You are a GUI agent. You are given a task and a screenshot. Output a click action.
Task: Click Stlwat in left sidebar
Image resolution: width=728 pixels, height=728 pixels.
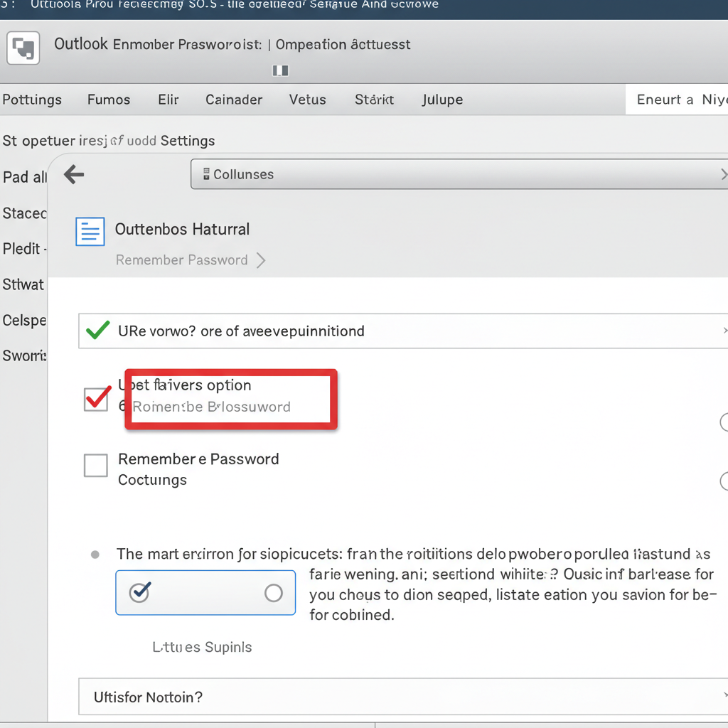point(23,284)
